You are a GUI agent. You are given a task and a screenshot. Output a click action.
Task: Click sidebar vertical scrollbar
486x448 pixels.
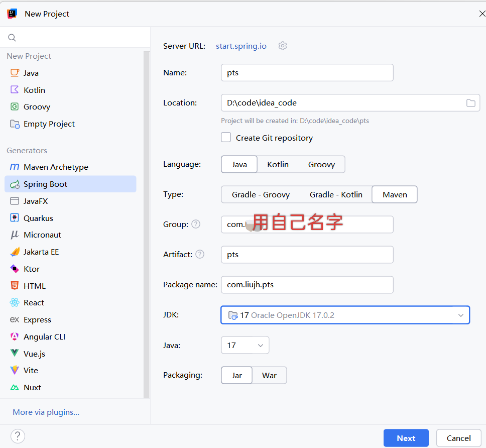147,225
